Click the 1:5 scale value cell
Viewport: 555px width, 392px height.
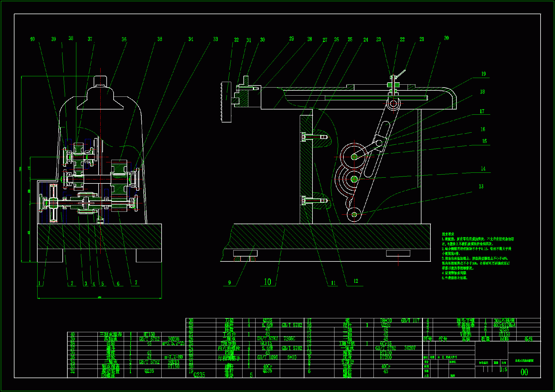[503, 369]
